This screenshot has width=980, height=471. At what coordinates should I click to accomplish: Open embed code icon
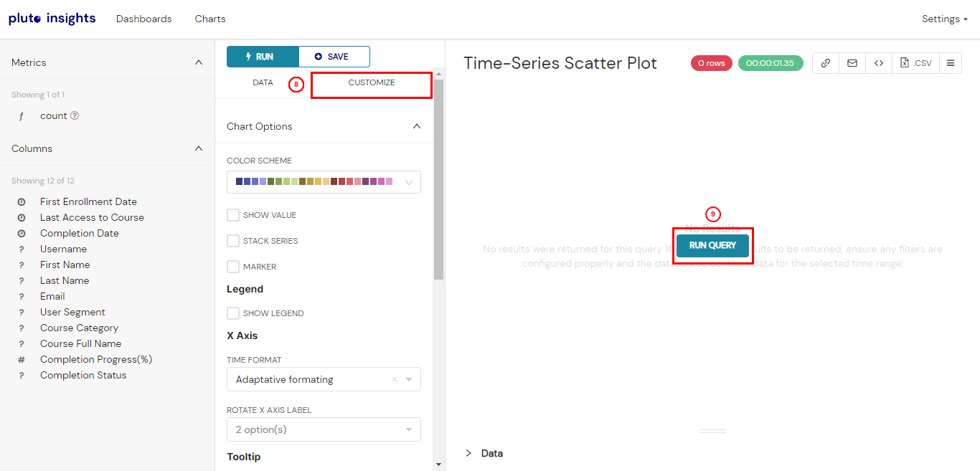coord(879,63)
